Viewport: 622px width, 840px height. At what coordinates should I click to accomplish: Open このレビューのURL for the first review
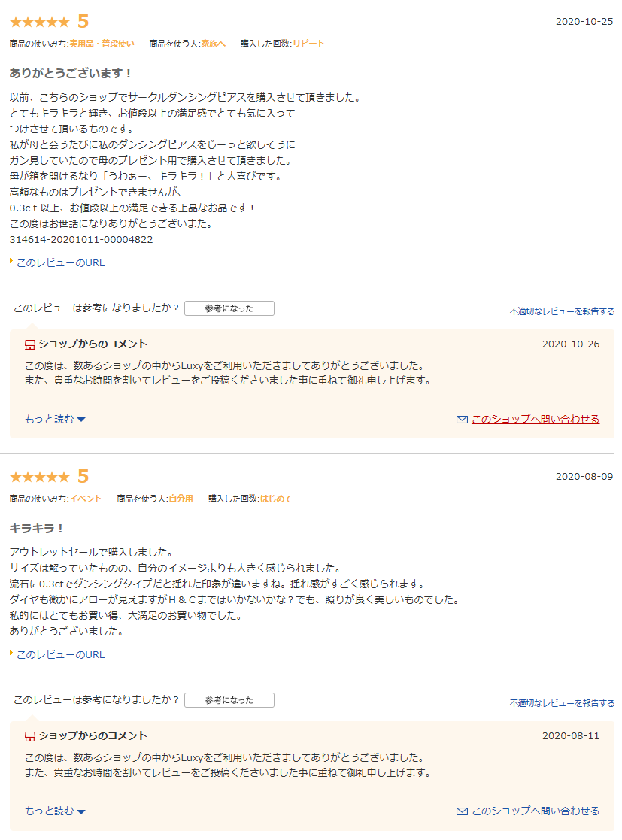[x=60, y=263]
